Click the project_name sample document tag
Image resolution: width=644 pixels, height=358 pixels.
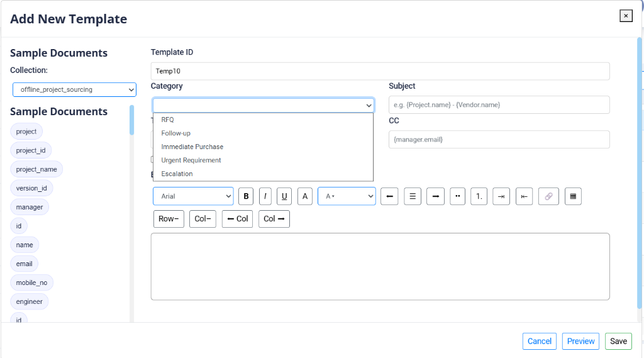coord(36,169)
